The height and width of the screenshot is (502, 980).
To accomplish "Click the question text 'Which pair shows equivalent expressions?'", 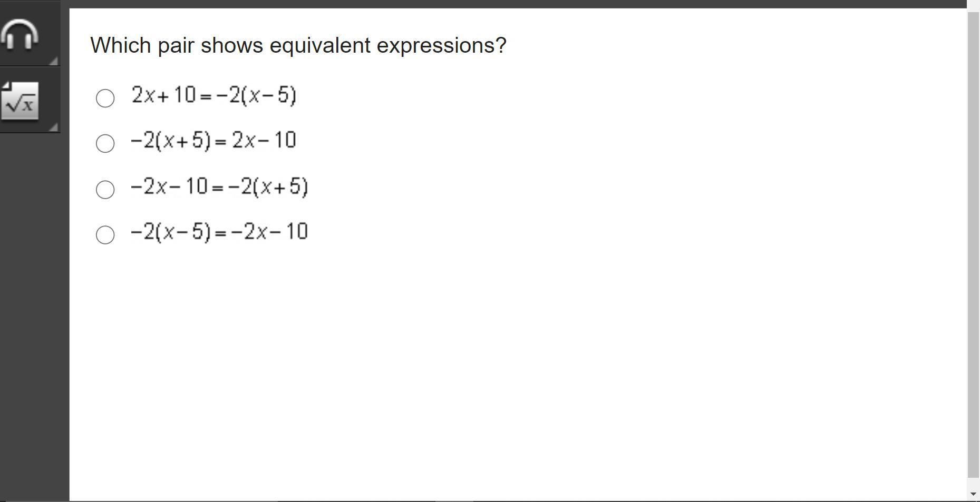I will 298,45.
